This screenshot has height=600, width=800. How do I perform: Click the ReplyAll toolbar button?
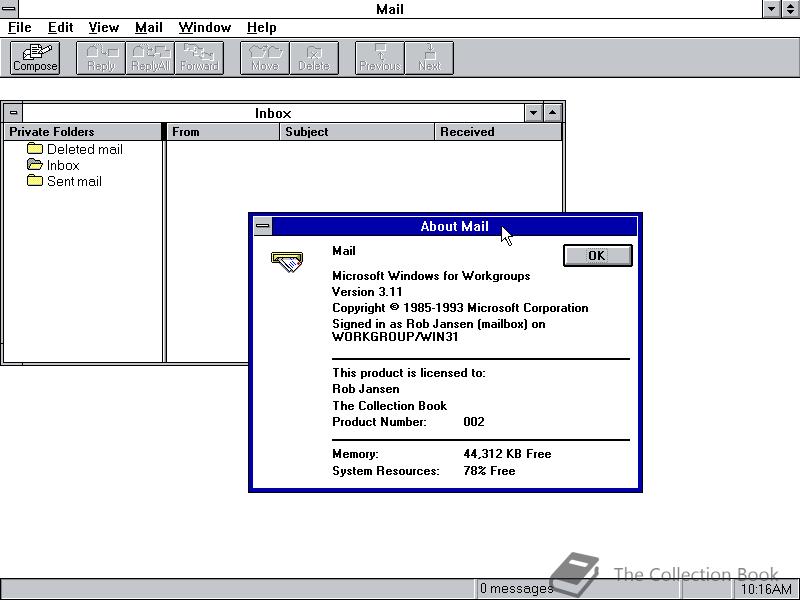(150, 58)
